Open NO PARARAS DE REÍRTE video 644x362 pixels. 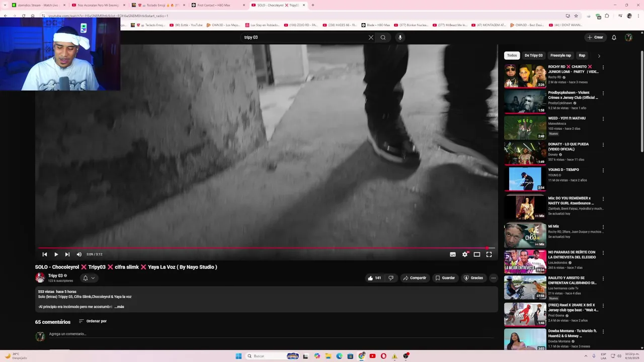525,261
